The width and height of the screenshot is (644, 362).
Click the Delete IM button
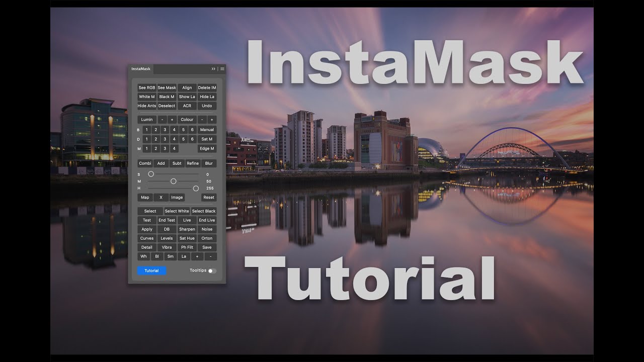(x=207, y=87)
